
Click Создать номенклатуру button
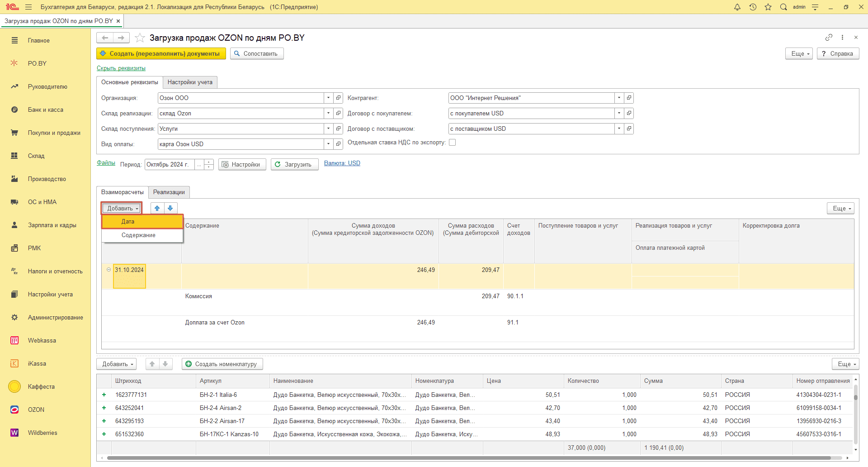[222, 364]
